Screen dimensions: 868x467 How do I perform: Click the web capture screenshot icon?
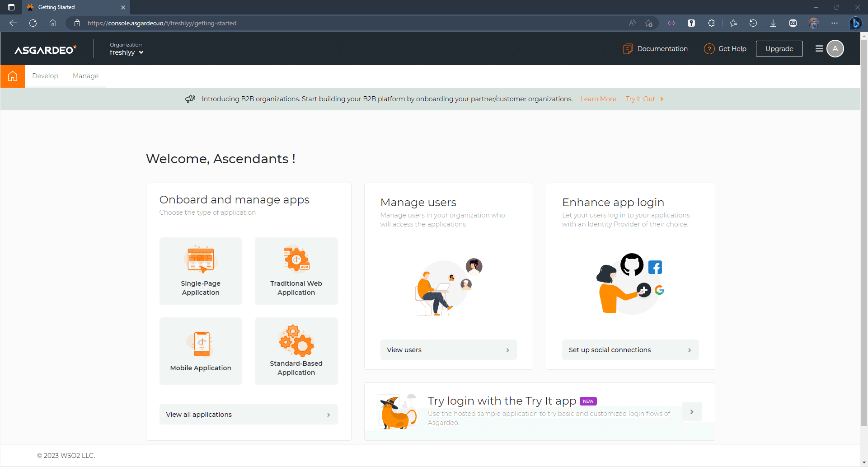pyautogui.click(x=793, y=23)
